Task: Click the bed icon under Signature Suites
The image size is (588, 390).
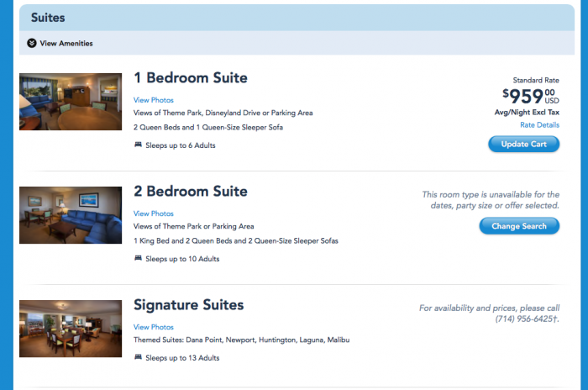Action: (x=138, y=357)
